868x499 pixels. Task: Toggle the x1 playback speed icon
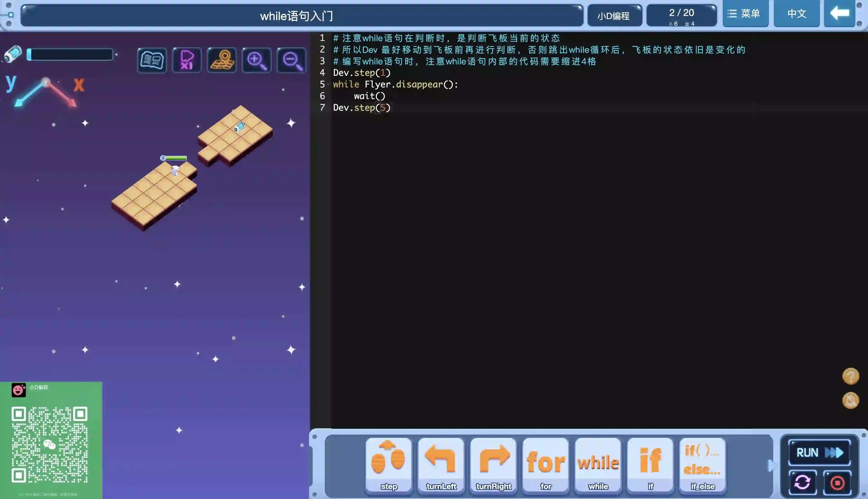[x=187, y=60]
